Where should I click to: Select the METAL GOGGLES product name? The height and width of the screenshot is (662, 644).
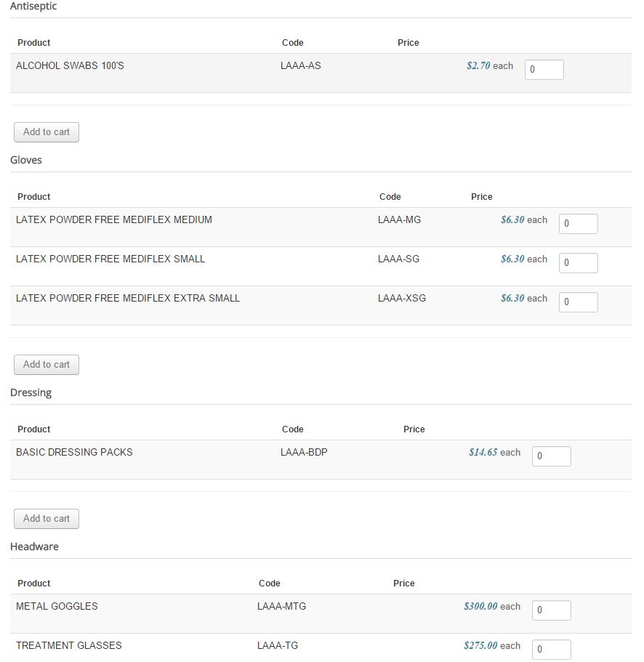pyautogui.click(x=57, y=606)
